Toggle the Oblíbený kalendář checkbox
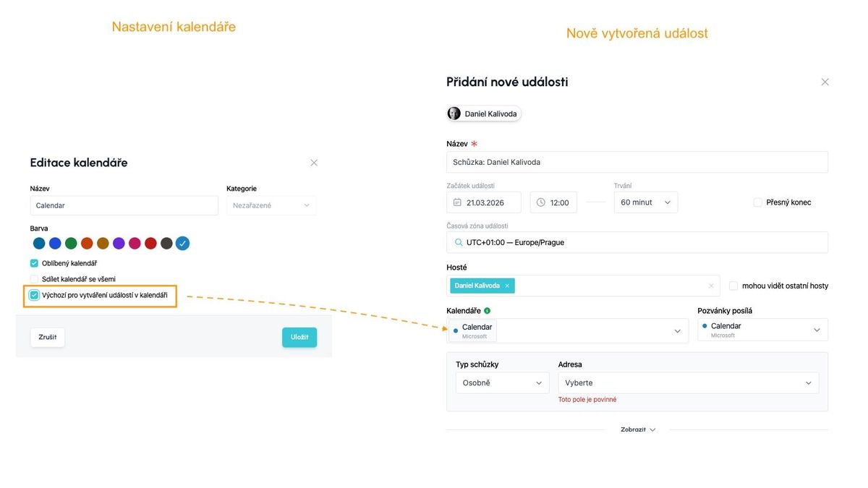868x488 pixels. (34, 263)
